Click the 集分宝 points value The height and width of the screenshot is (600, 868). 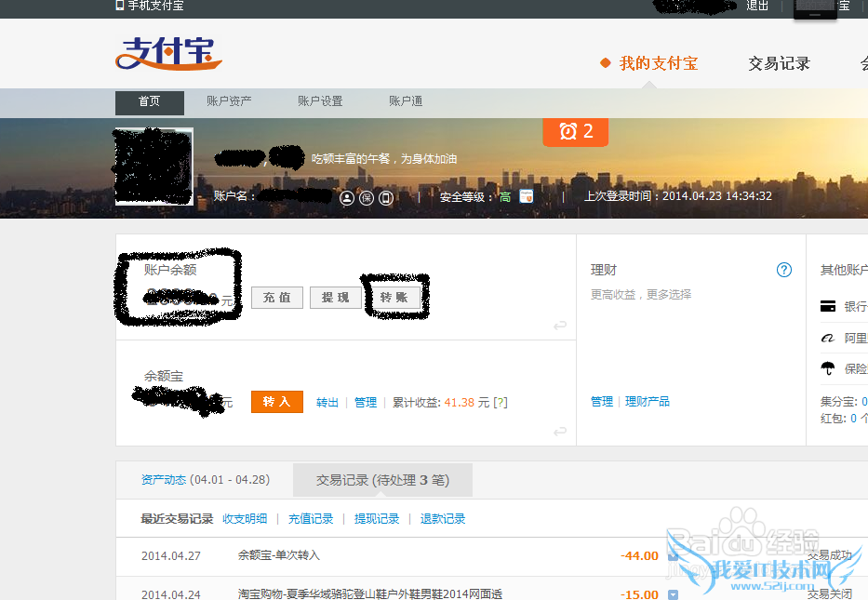[864, 402]
